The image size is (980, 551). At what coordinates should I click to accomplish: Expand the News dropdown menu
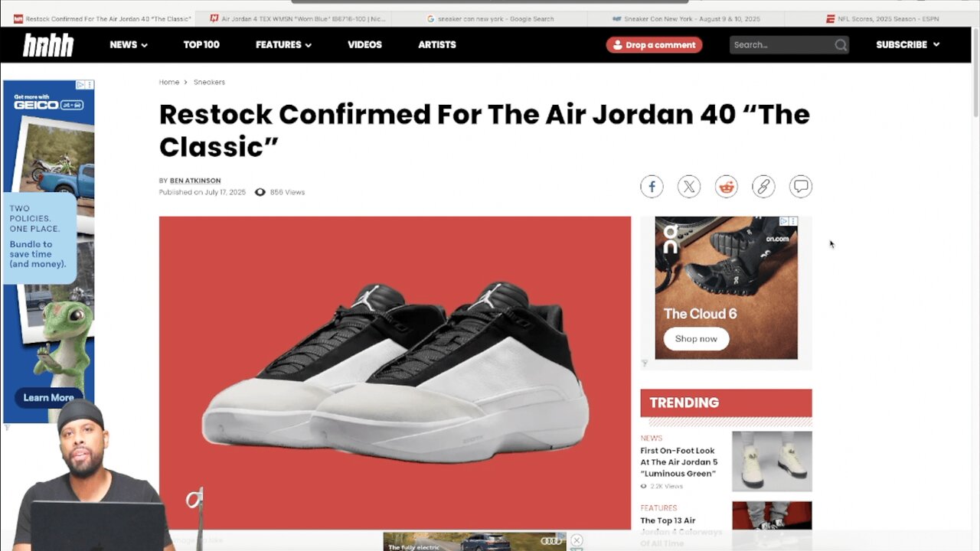(x=129, y=45)
